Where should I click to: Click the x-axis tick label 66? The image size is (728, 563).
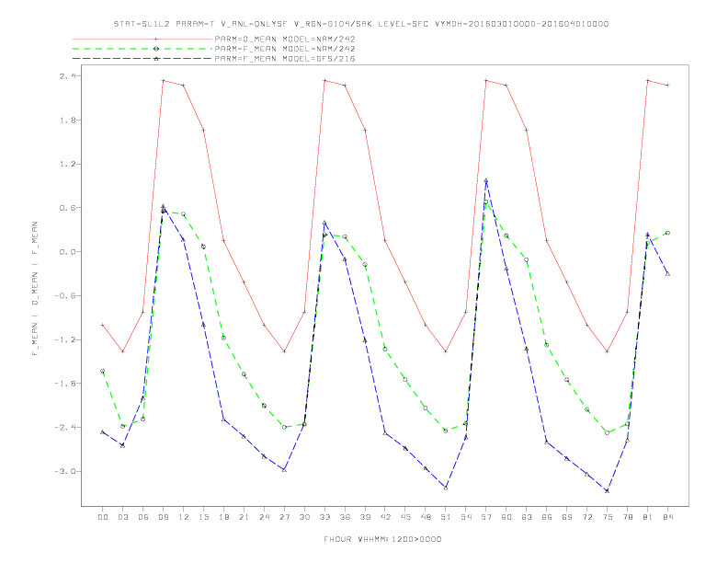[x=547, y=517]
